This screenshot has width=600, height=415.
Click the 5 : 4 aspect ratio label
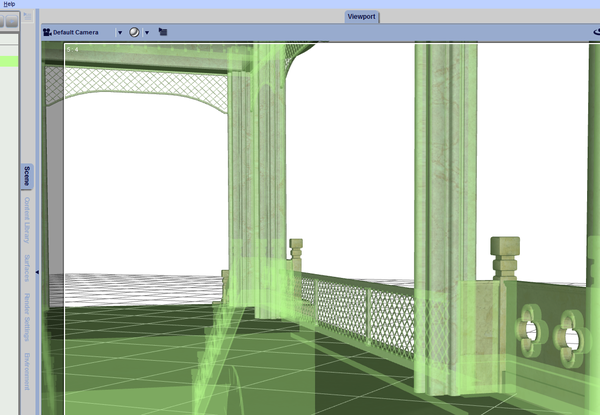click(x=72, y=50)
